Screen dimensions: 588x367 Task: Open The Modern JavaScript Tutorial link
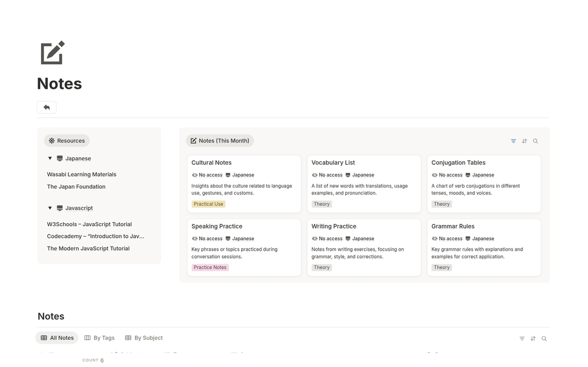tap(88, 248)
